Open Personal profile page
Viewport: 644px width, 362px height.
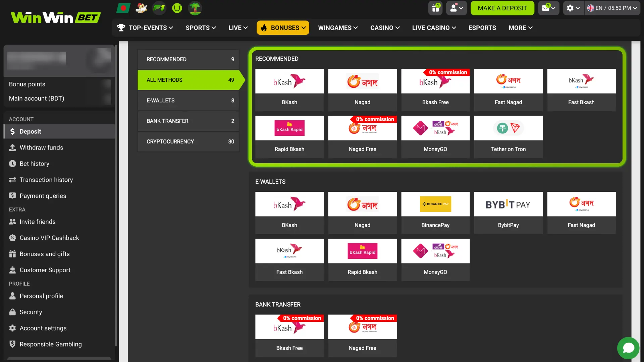[59, 296]
